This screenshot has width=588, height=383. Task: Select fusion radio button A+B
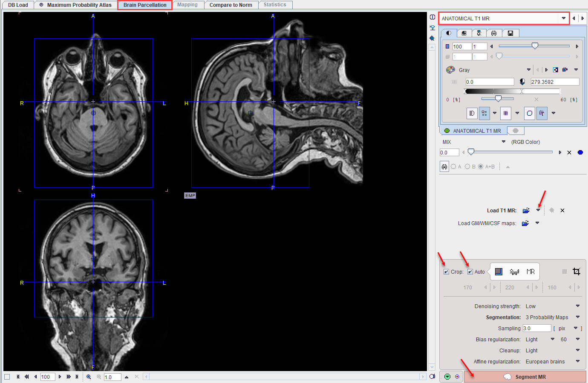click(481, 167)
